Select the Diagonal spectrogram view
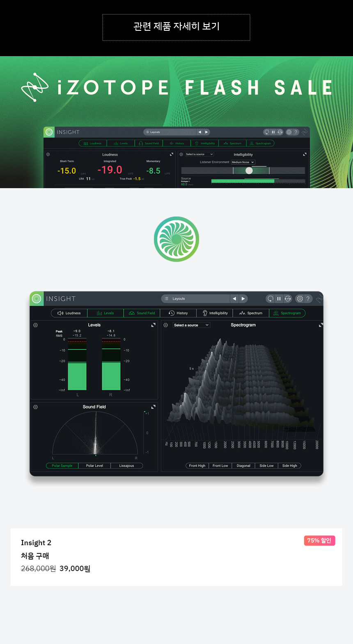 (x=243, y=466)
